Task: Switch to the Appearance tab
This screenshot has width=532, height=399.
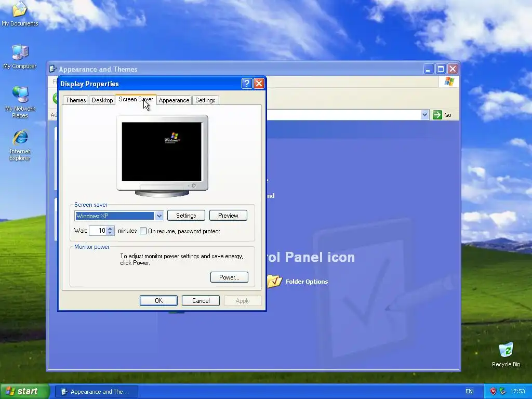Action: point(174,100)
